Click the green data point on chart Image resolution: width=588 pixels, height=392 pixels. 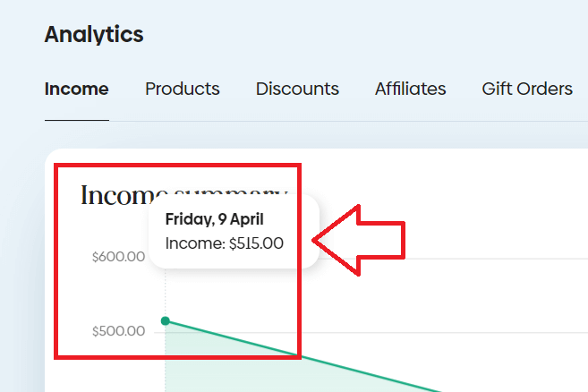tap(165, 320)
